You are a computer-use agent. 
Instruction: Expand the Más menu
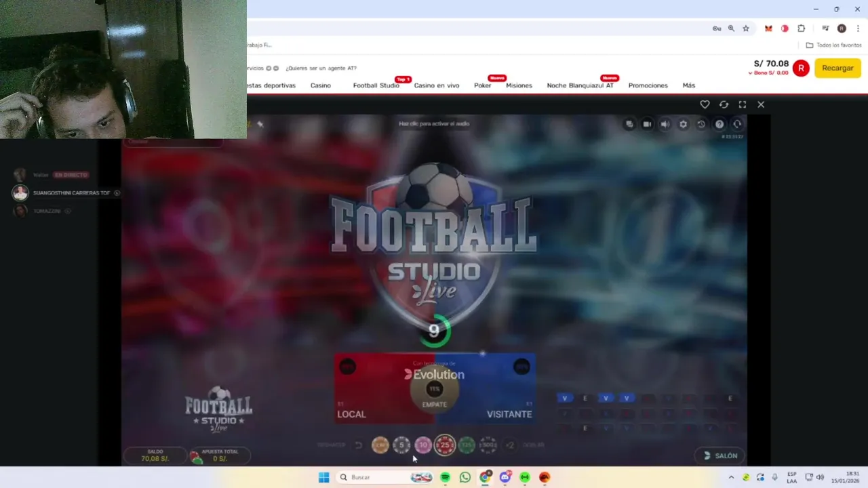[x=689, y=85]
